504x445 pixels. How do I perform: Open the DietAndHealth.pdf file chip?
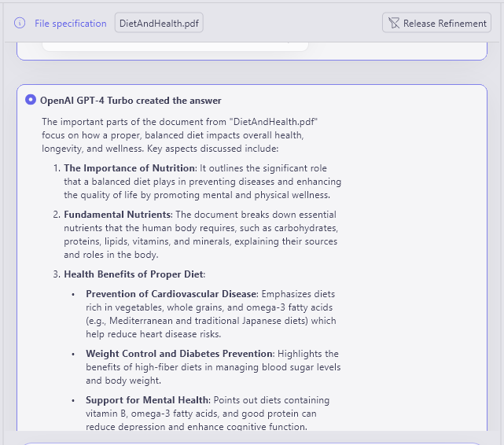click(x=159, y=24)
